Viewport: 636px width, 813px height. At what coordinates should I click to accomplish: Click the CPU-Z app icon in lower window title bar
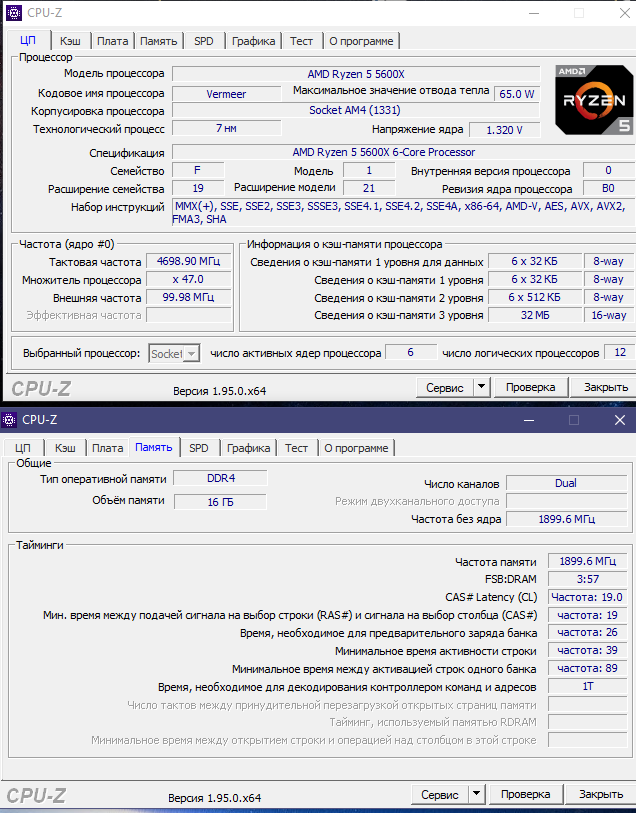pos(8,419)
